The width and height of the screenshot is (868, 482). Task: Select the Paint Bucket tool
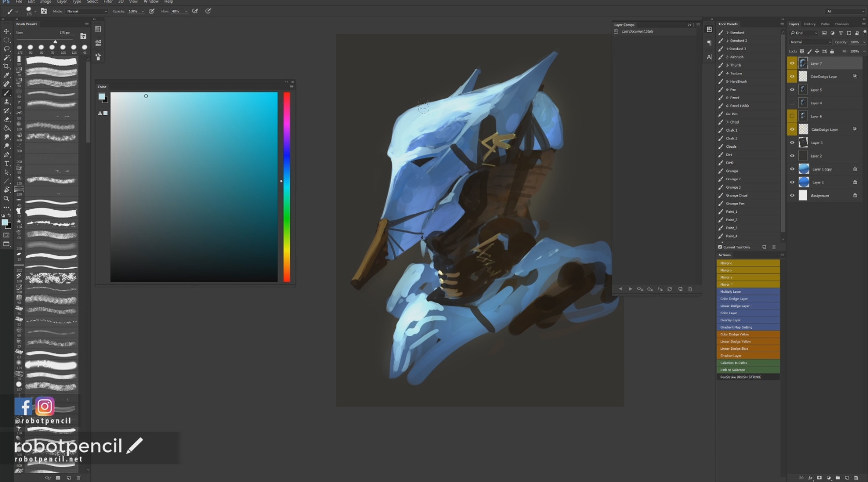[7, 128]
